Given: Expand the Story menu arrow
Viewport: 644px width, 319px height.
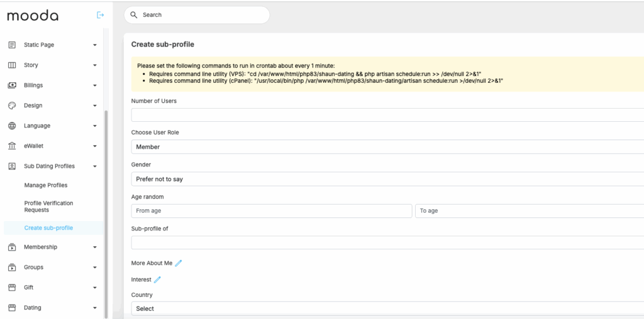Looking at the screenshot, I should 94,65.
